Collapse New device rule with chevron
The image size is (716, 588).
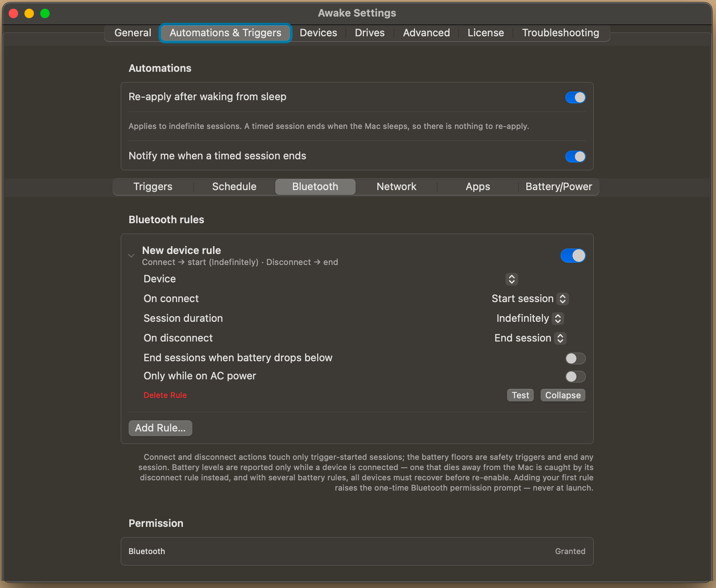coord(131,256)
